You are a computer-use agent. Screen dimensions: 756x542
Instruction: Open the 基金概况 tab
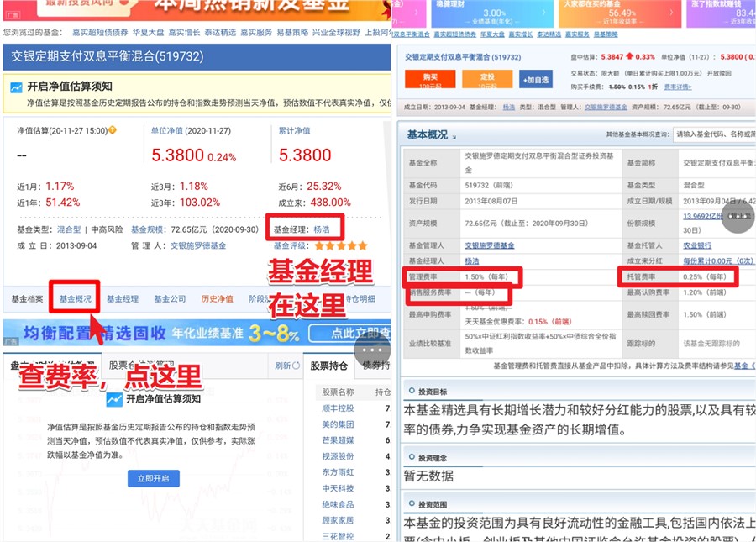click(x=76, y=299)
